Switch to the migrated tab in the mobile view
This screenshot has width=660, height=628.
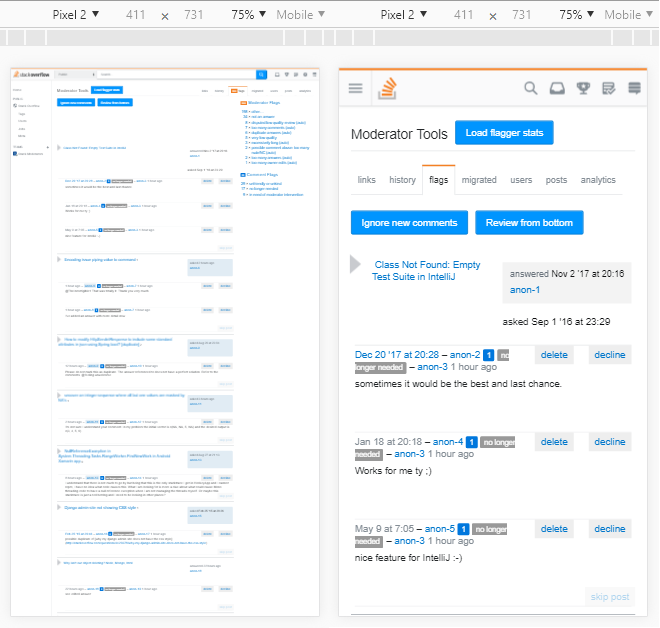point(479,180)
